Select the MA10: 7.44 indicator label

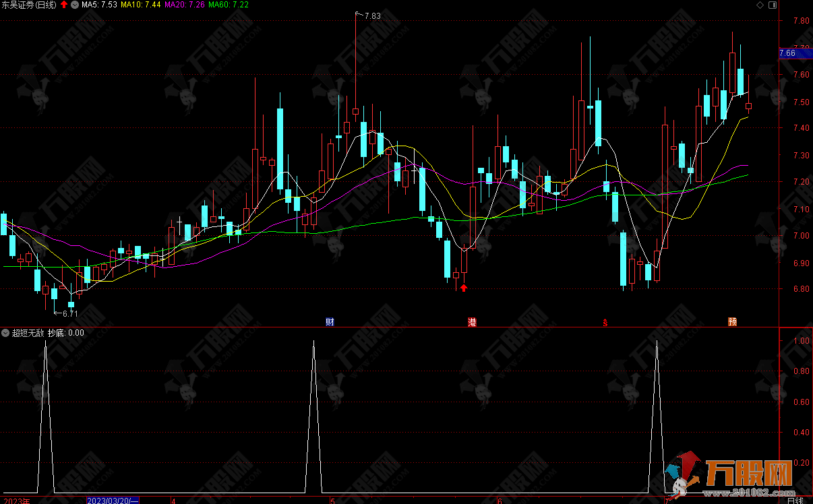point(140,5)
